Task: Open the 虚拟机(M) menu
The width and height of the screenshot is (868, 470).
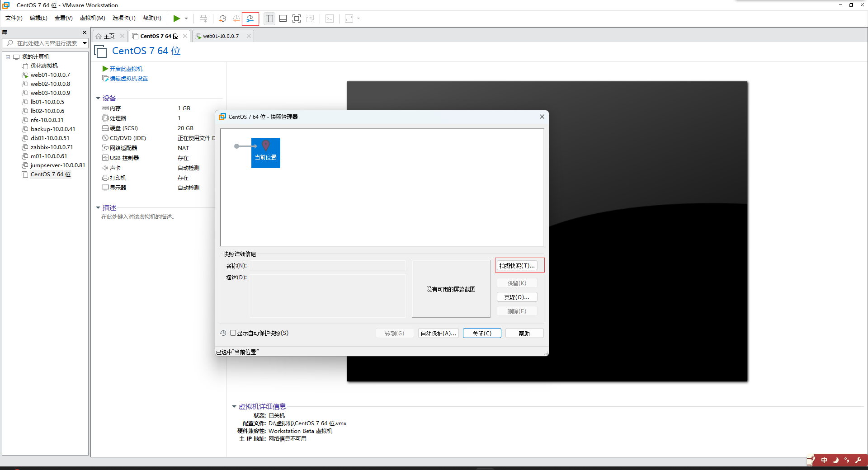Action: 93,18
